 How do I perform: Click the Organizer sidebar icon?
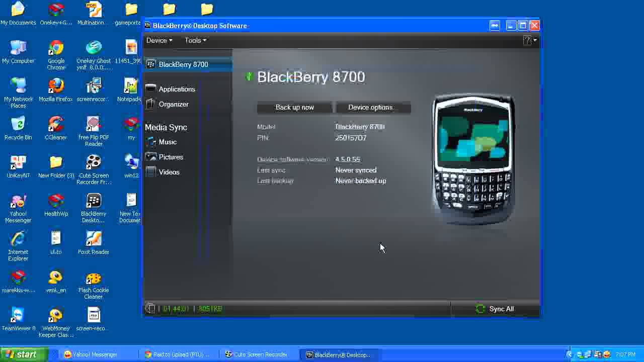150,104
